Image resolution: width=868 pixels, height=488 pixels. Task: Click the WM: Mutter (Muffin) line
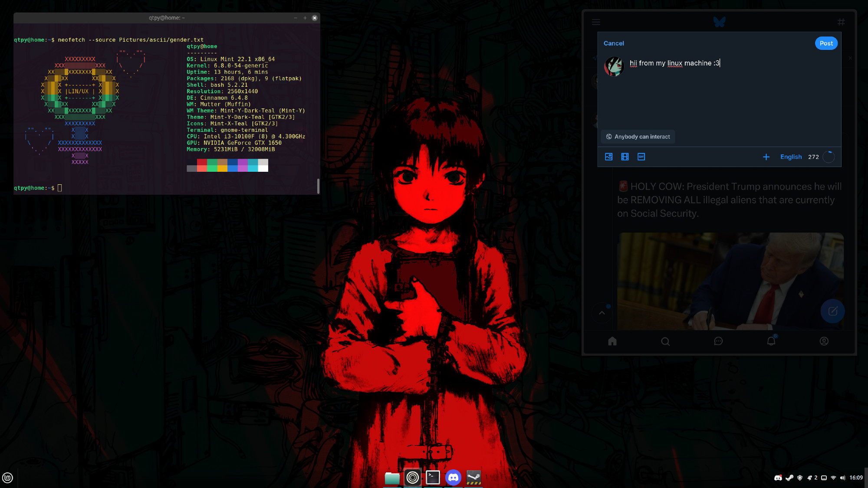pyautogui.click(x=219, y=105)
